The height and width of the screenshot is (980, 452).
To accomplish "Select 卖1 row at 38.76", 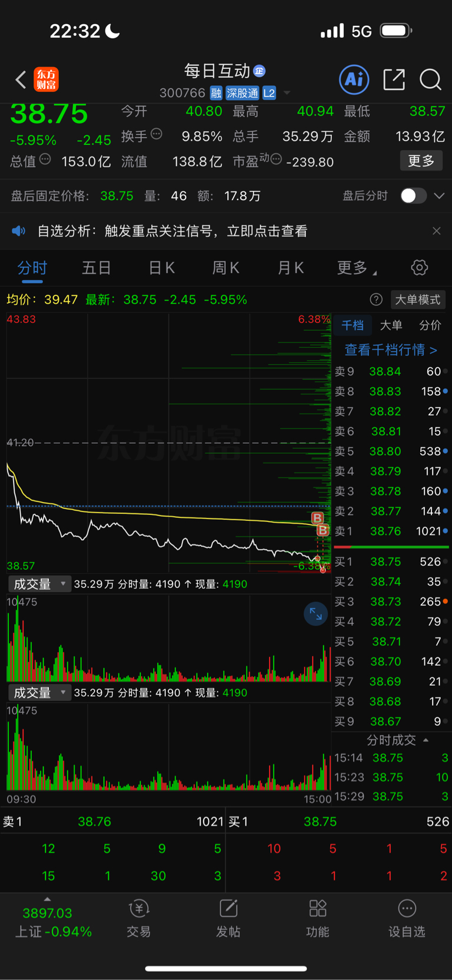I will click(391, 531).
